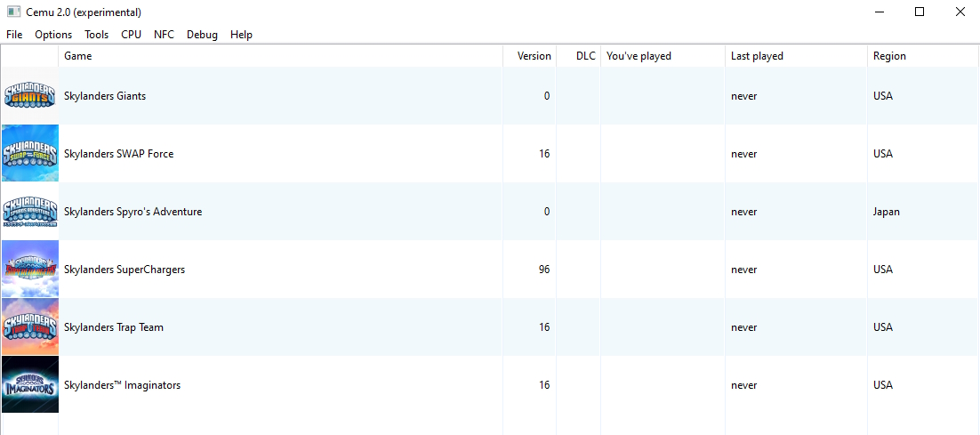Sort list by Version column header
The height and width of the screenshot is (435, 980).
[529, 56]
